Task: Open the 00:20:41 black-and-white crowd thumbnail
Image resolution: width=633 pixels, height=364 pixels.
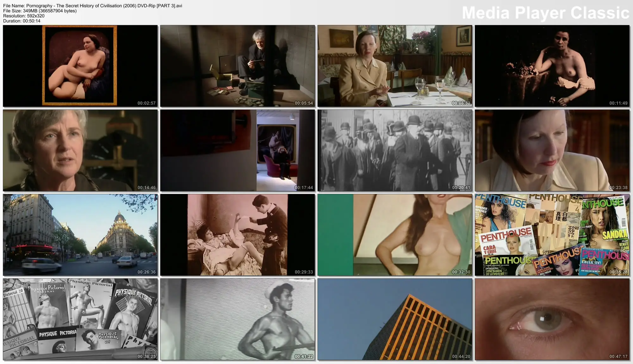Action: point(395,150)
